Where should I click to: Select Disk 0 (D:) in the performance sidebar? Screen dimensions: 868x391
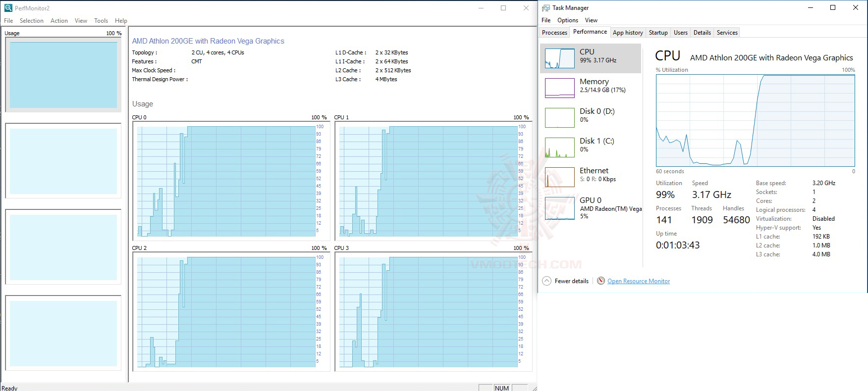[x=591, y=118]
